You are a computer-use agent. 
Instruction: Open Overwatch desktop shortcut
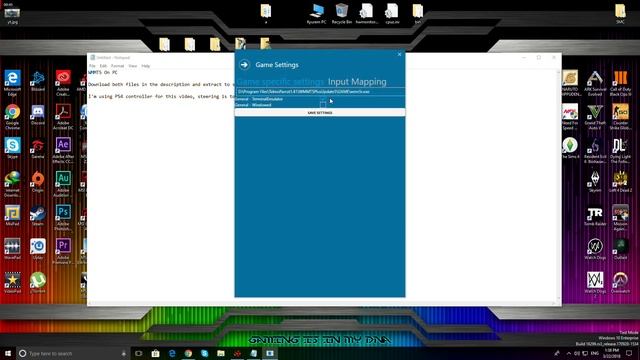click(x=620, y=282)
